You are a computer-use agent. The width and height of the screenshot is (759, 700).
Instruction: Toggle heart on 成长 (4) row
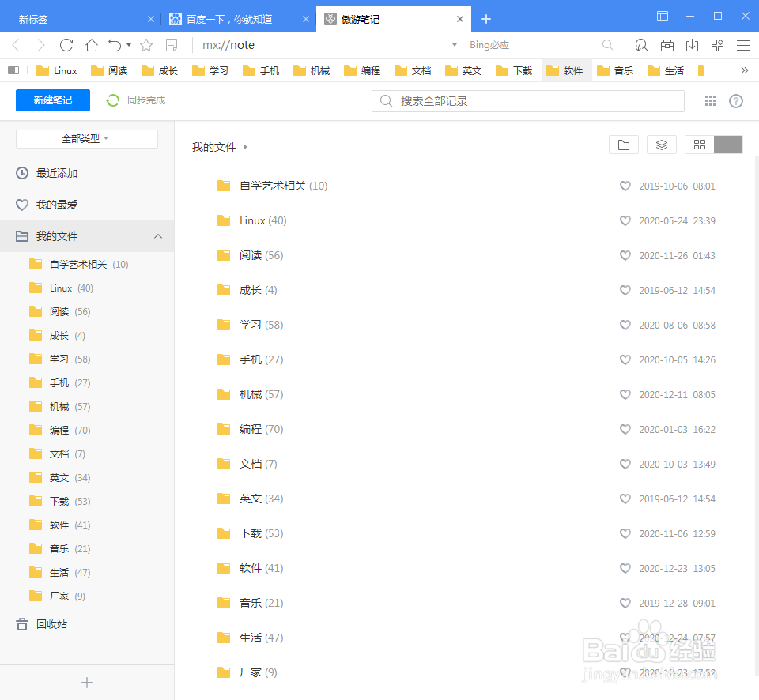pos(625,290)
